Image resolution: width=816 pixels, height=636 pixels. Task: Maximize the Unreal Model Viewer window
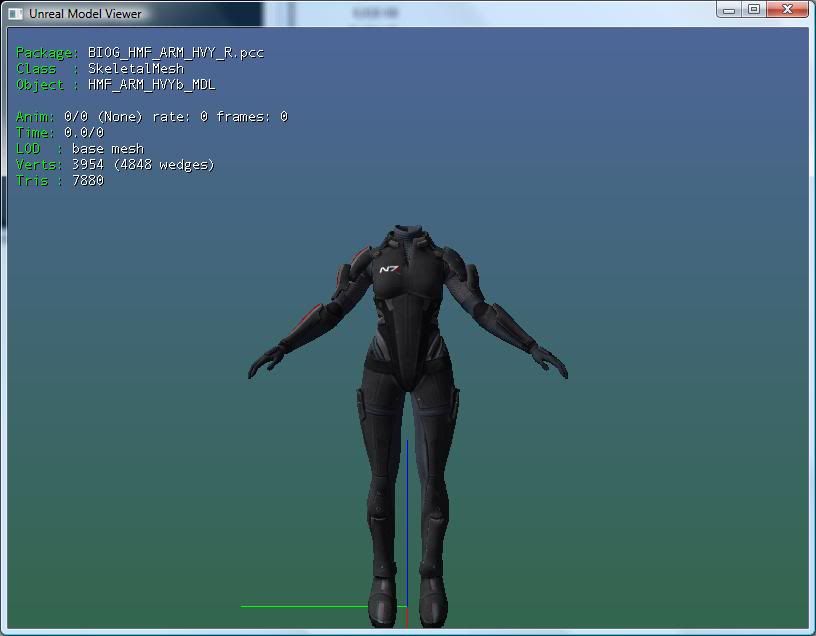[753, 9]
